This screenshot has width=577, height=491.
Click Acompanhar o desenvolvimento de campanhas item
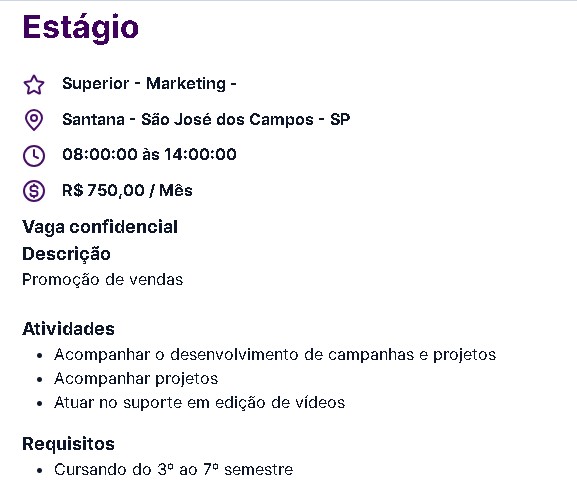click(x=275, y=355)
